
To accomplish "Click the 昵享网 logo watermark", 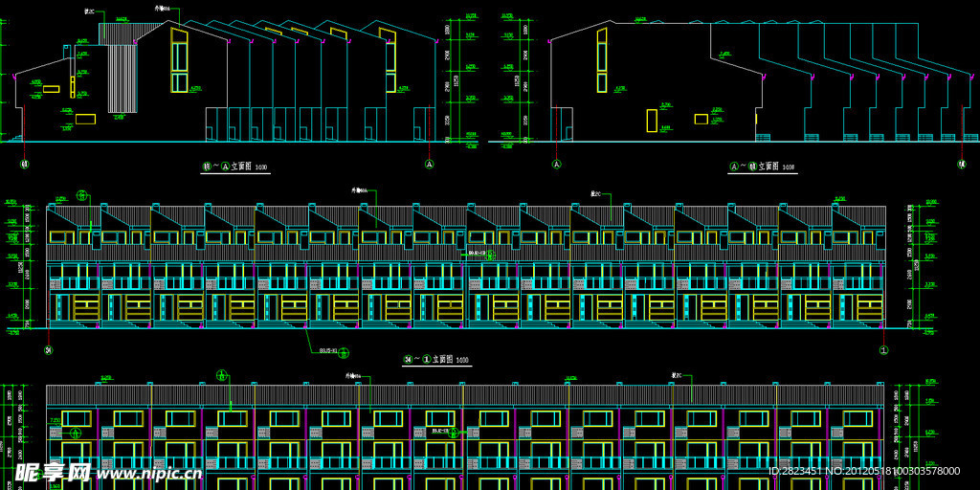I will click(x=54, y=471).
